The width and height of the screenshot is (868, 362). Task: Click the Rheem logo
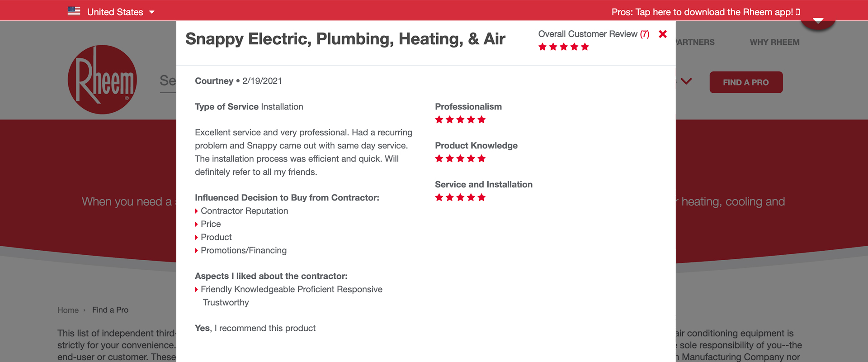click(102, 80)
